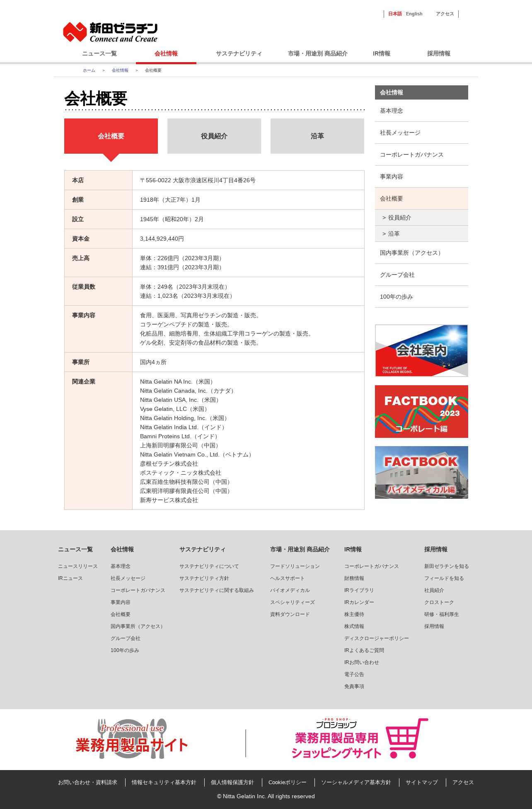Screen dimensions: 532x809
Task: Open ソーシャルメディア基本方針 in bottom bar
Action: pos(356,782)
